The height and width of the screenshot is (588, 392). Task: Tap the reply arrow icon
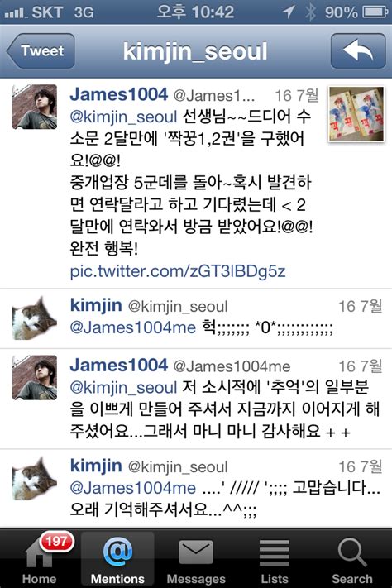tap(358, 51)
